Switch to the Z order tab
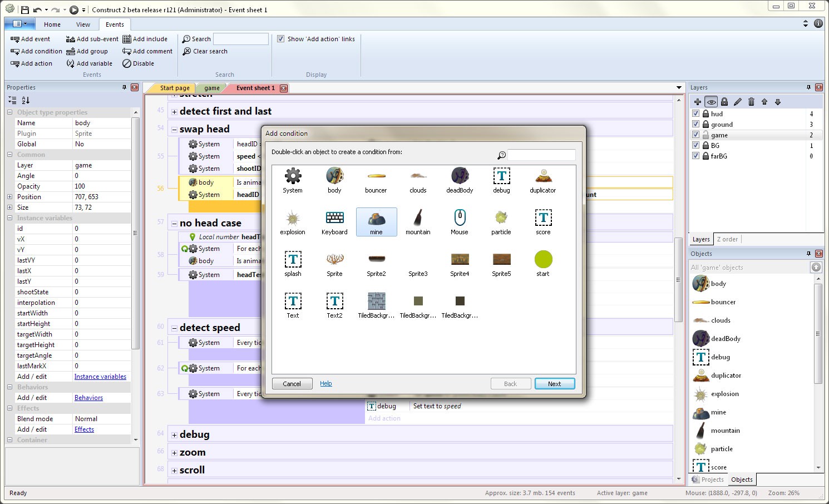The width and height of the screenshot is (829, 504). pyautogui.click(x=727, y=239)
